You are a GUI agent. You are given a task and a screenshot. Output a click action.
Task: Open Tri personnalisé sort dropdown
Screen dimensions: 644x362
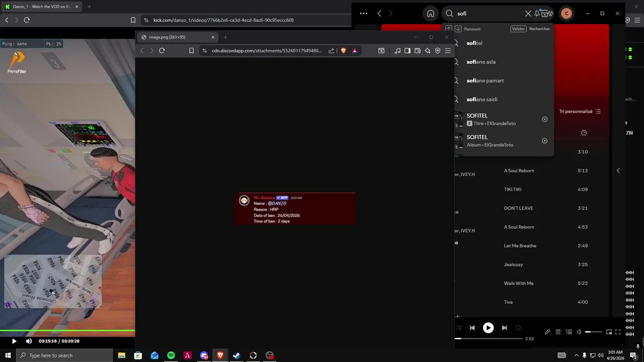coord(580,111)
